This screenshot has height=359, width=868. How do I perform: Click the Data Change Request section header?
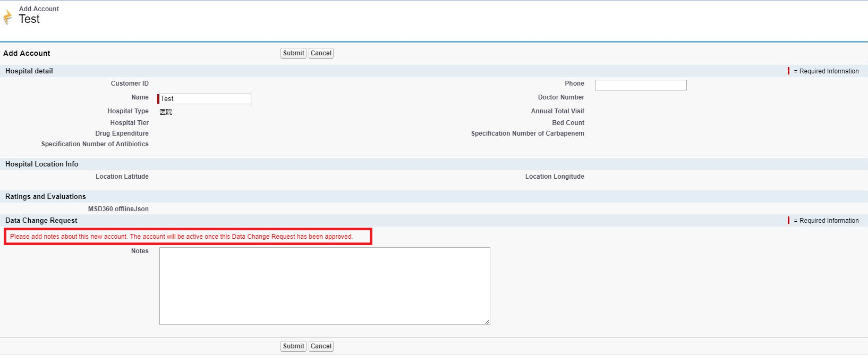41,221
